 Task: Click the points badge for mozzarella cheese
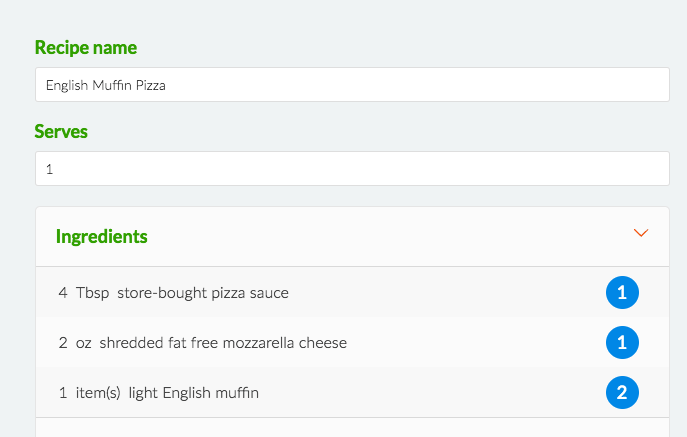coord(622,342)
